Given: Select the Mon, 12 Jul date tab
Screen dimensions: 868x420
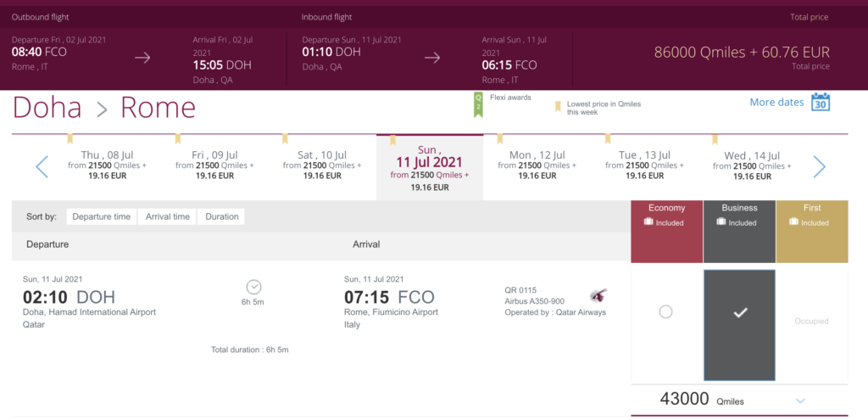Looking at the screenshot, I should coord(537,165).
